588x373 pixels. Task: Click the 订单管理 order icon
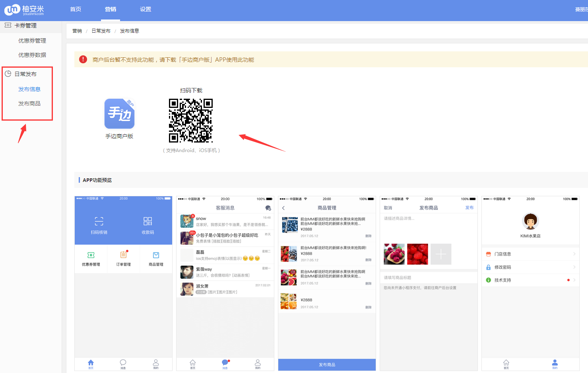tap(124, 255)
